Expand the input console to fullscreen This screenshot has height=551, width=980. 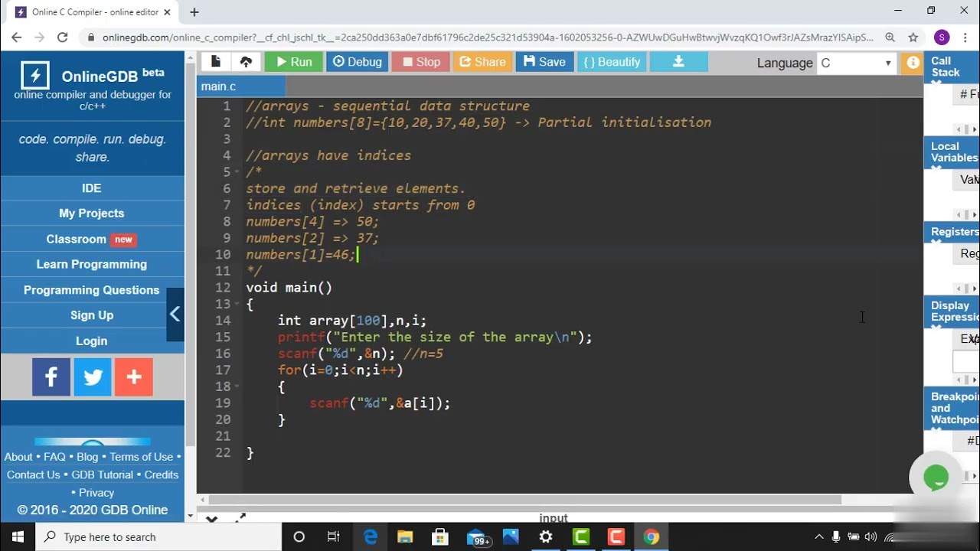pyautogui.click(x=240, y=518)
